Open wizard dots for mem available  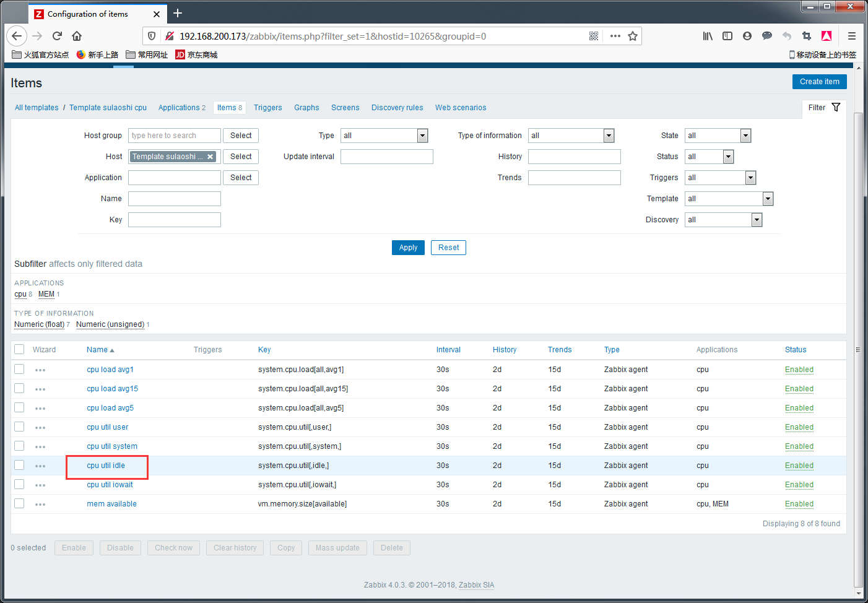(40, 505)
